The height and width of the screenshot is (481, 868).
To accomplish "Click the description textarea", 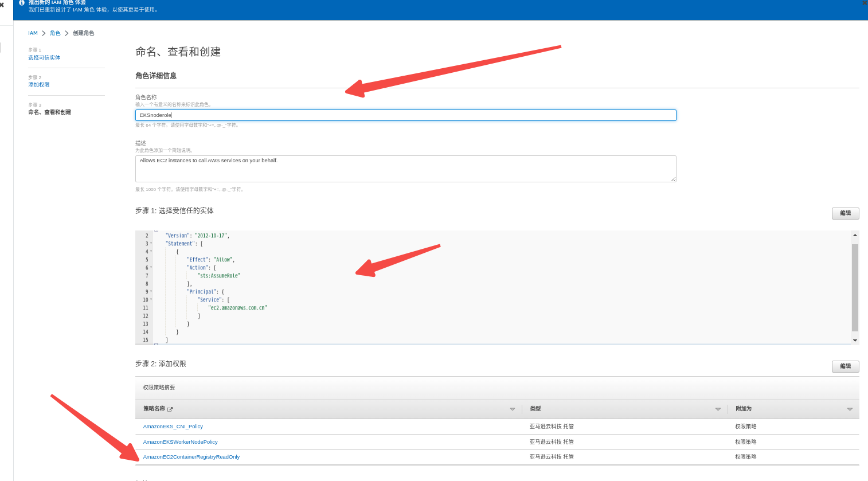I will pos(406,169).
